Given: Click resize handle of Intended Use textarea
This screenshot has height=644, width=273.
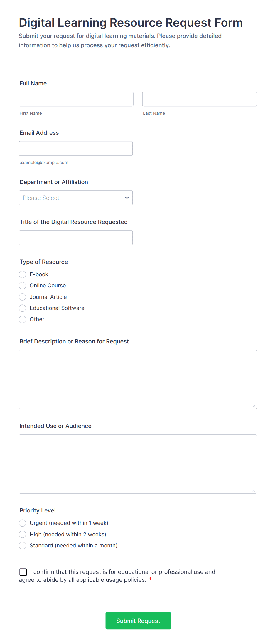Looking at the screenshot, I should [x=254, y=490].
